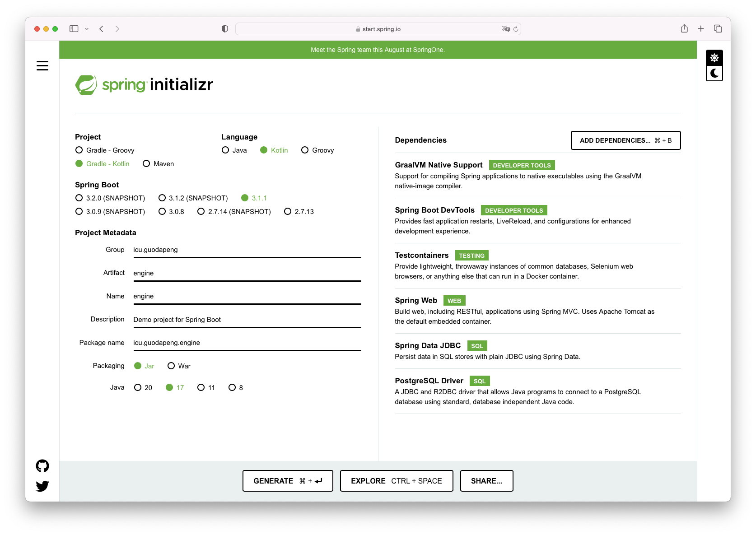This screenshot has width=756, height=535.
Task: Open the GitHub link icon
Action: (42, 466)
